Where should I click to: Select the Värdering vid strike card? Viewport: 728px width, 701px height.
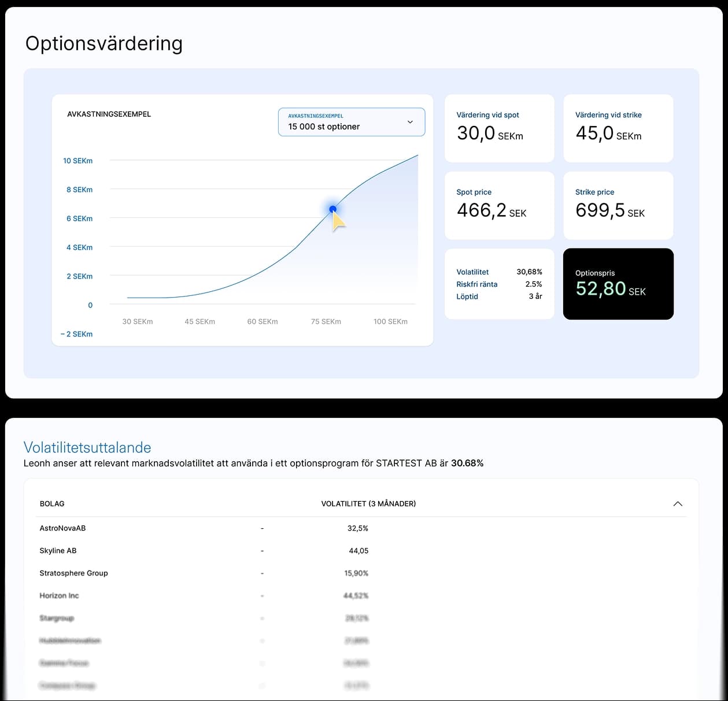618,128
